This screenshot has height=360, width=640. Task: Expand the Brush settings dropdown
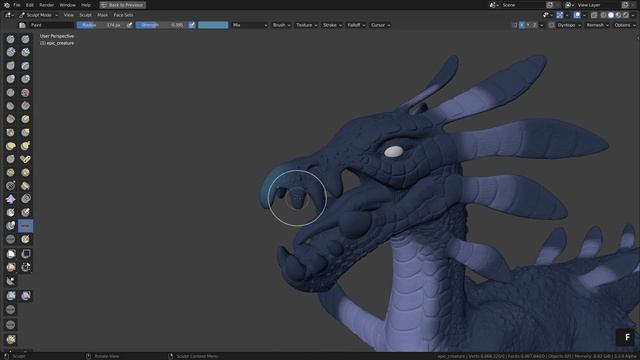[282, 25]
